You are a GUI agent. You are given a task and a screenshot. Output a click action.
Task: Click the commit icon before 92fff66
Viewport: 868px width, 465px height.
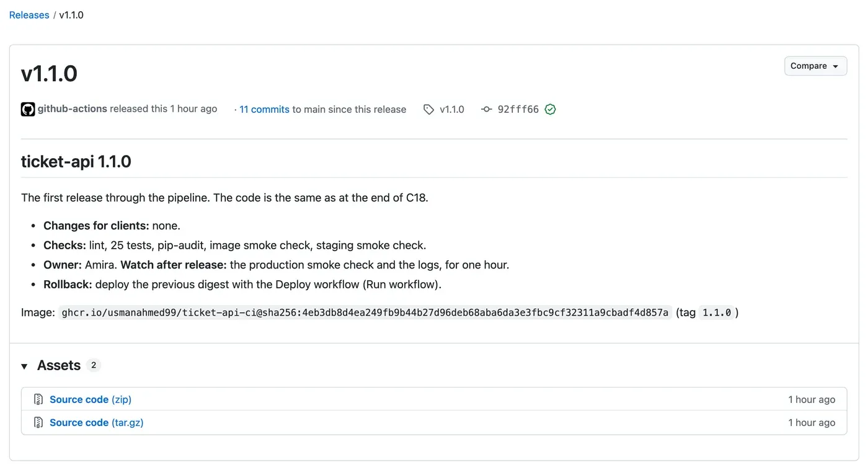(487, 109)
